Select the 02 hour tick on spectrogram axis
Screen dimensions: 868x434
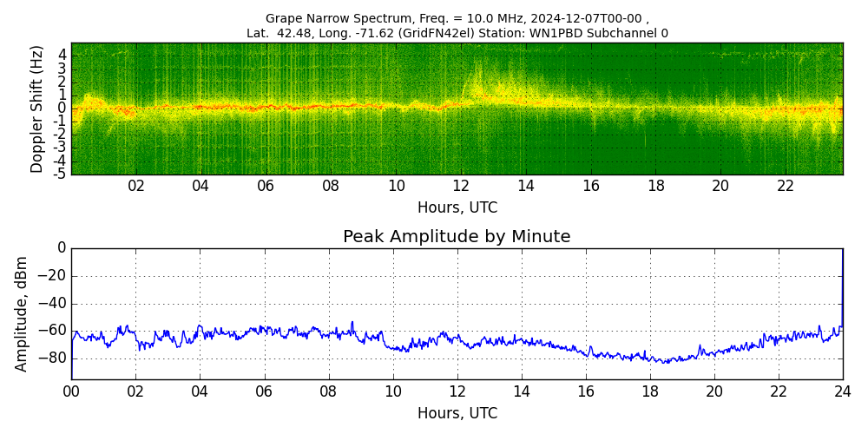(x=136, y=187)
